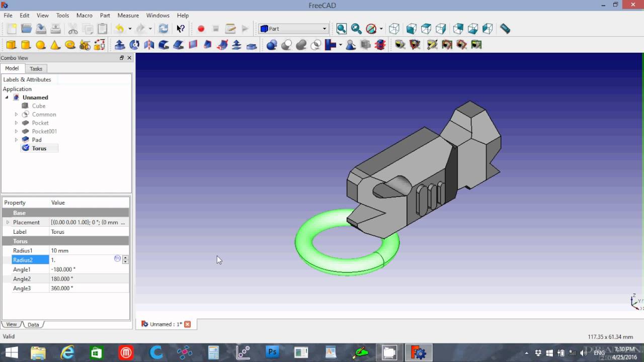Clear all measurements
Viewport: 644px width, 362px height.
point(432,45)
